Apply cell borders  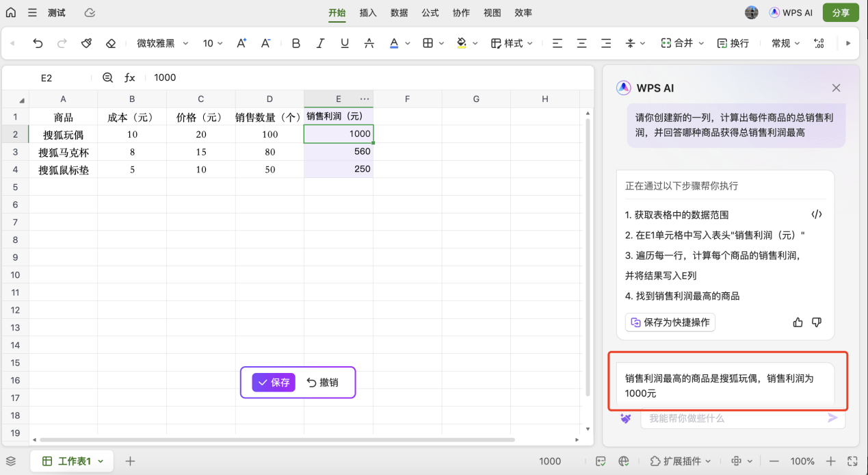click(428, 43)
